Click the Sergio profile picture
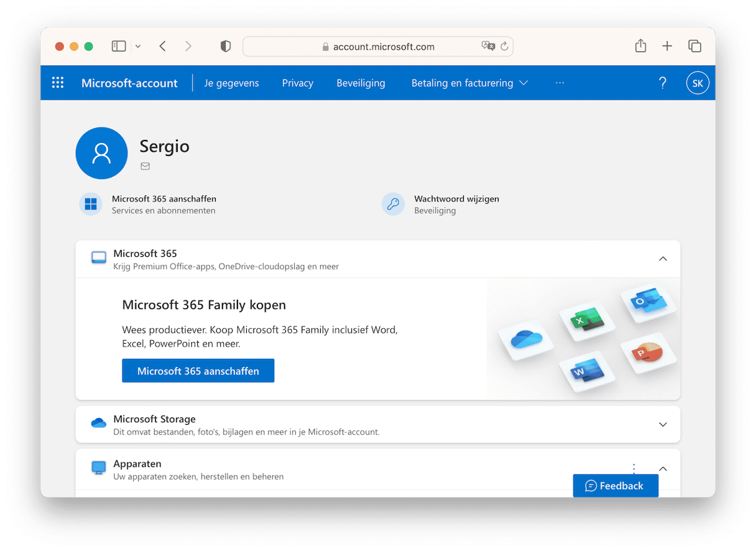This screenshot has height=551, width=756. [x=101, y=153]
